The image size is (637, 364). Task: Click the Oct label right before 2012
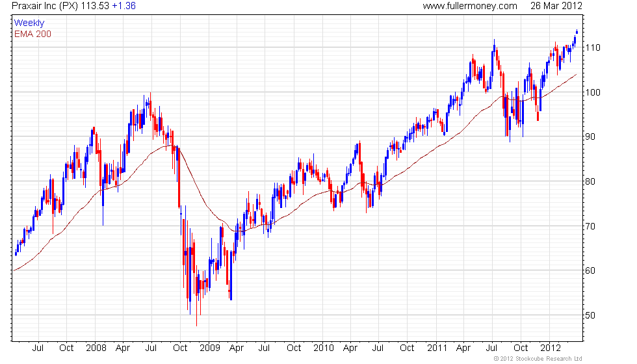521,348
